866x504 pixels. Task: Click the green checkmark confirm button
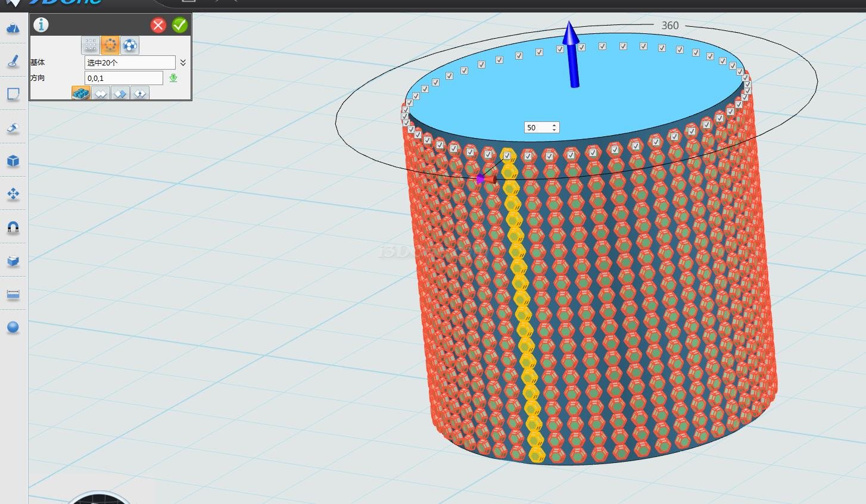click(179, 25)
